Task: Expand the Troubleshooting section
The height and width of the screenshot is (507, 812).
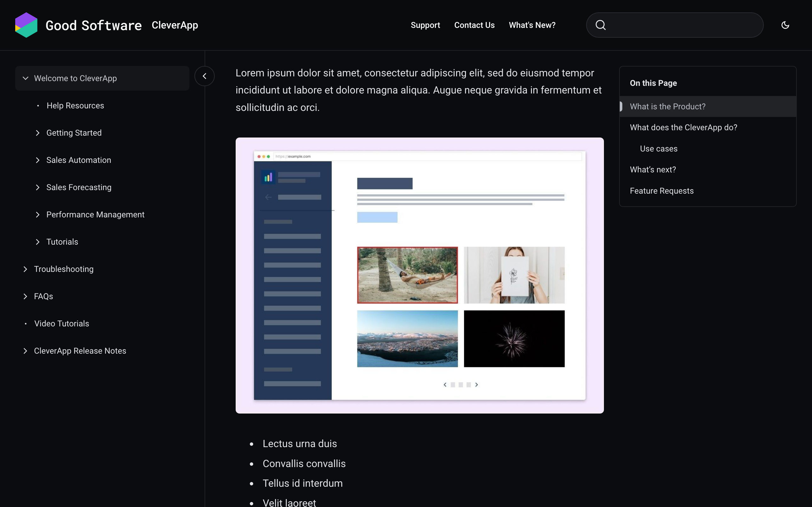Action: point(25,269)
